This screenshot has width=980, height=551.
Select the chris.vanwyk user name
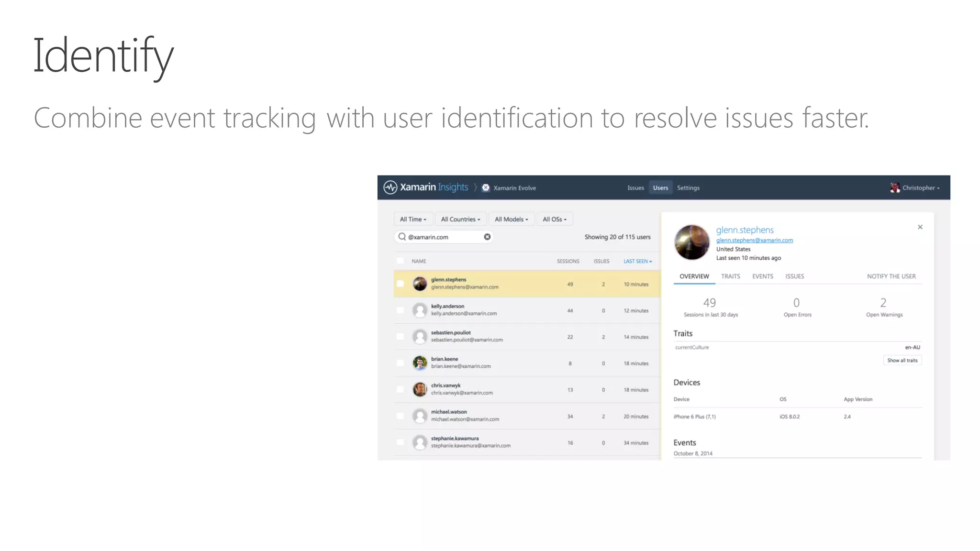[445, 385]
